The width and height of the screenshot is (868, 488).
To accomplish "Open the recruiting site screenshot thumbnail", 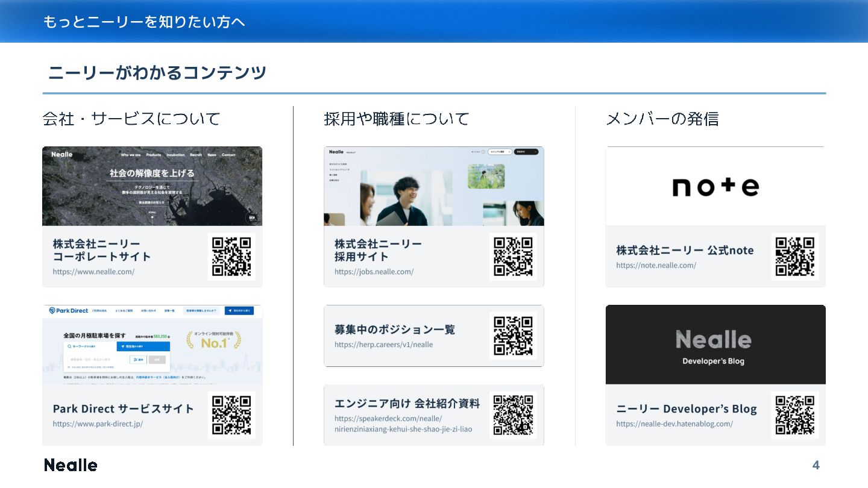I will [434, 186].
